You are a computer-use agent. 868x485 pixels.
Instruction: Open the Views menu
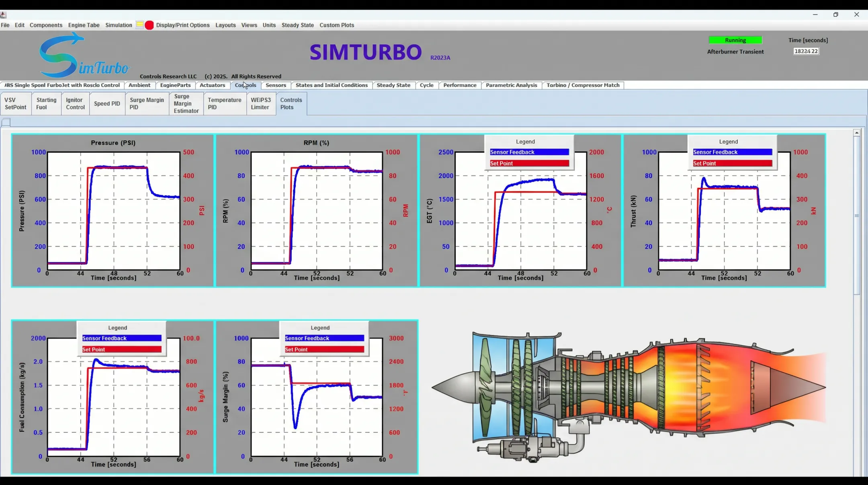click(x=249, y=25)
